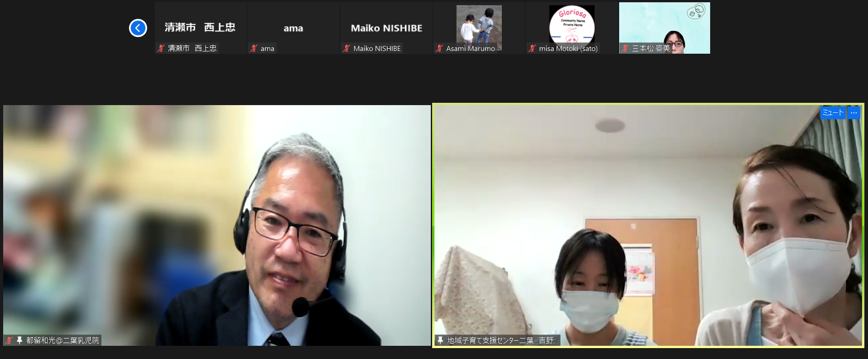Viewport: 868px width, 359px height.
Task: Click the pin icon beside 都留和光@二葉乳児院
Action: [20, 340]
